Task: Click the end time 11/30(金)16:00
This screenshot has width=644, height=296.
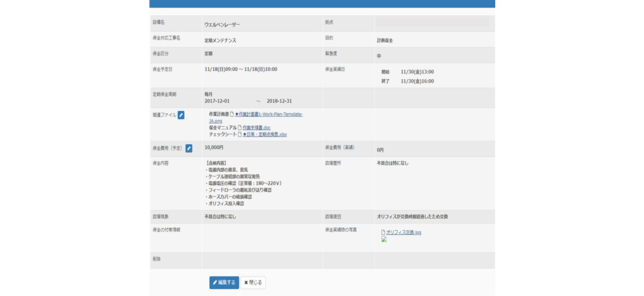Action: click(417, 81)
